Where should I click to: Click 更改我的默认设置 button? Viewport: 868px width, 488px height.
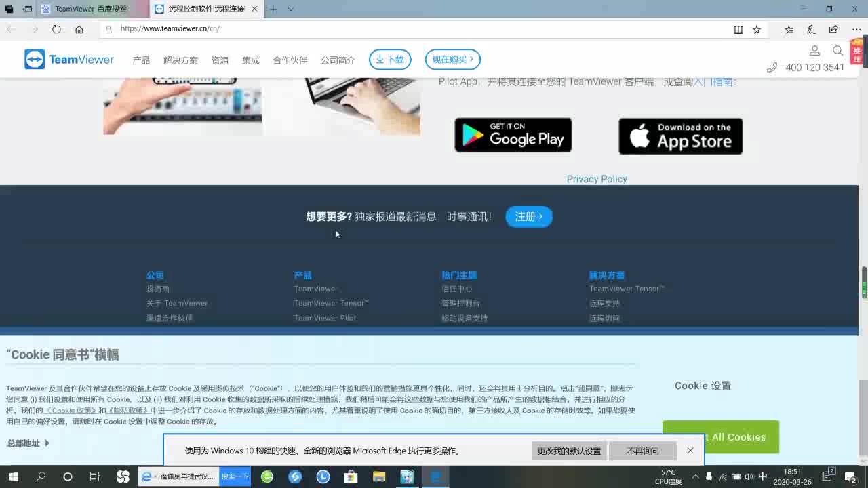pyautogui.click(x=569, y=451)
